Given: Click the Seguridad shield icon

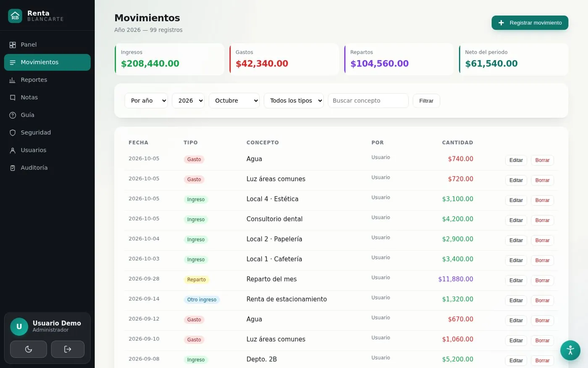Looking at the screenshot, I should click(x=13, y=133).
